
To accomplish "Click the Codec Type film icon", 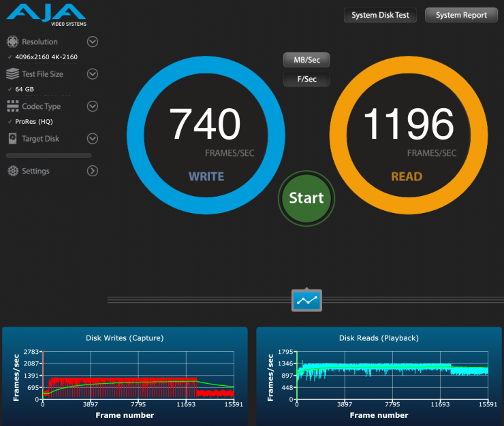I will coord(12,106).
